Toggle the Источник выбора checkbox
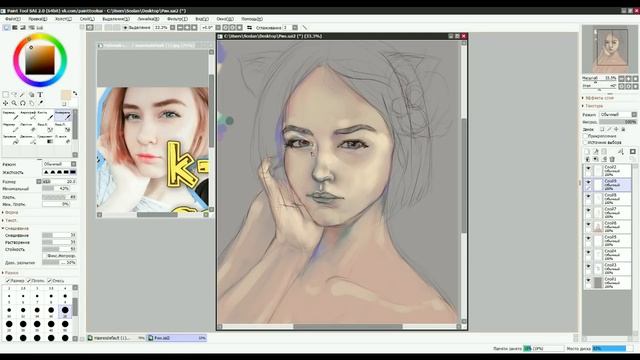Image resolution: width=640 pixels, height=360 pixels. 585,142
